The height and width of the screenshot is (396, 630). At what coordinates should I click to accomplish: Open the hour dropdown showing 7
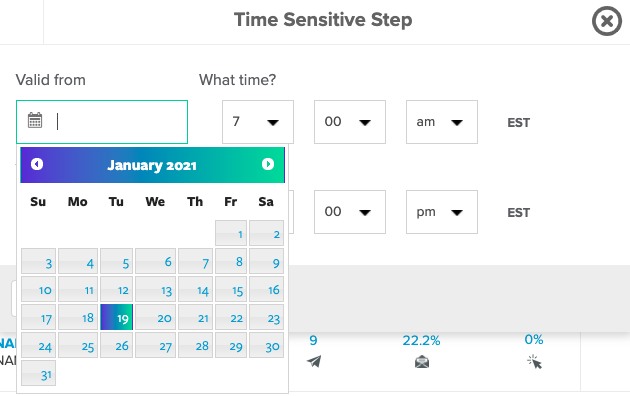tap(258, 122)
